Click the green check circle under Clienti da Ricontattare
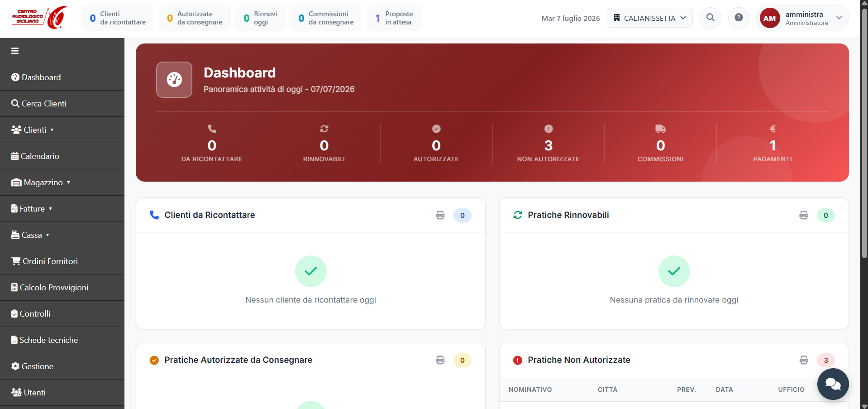 pos(311,271)
